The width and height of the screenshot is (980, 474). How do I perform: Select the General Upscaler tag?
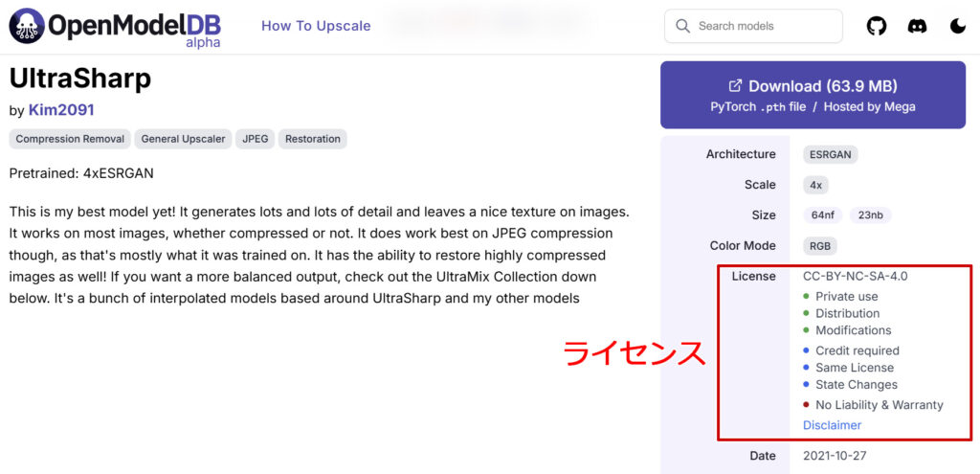[x=183, y=139]
